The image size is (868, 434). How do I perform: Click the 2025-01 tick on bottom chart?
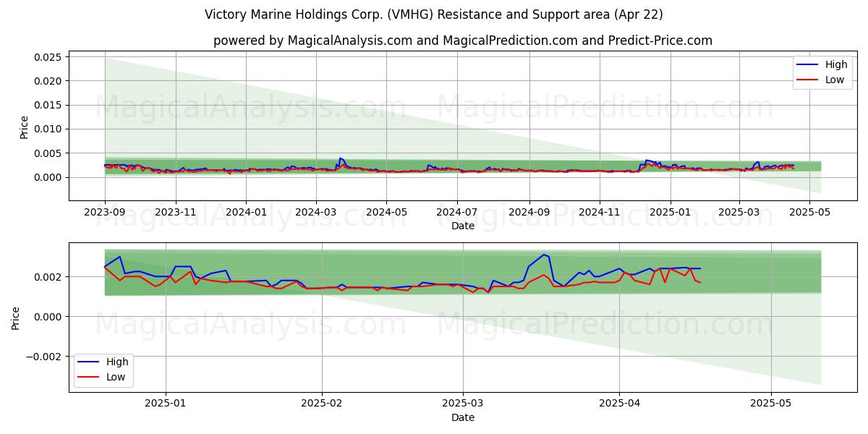pyautogui.click(x=166, y=403)
